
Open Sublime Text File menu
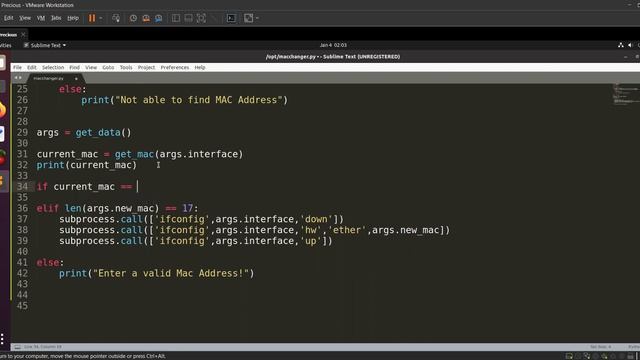(17, 67)
